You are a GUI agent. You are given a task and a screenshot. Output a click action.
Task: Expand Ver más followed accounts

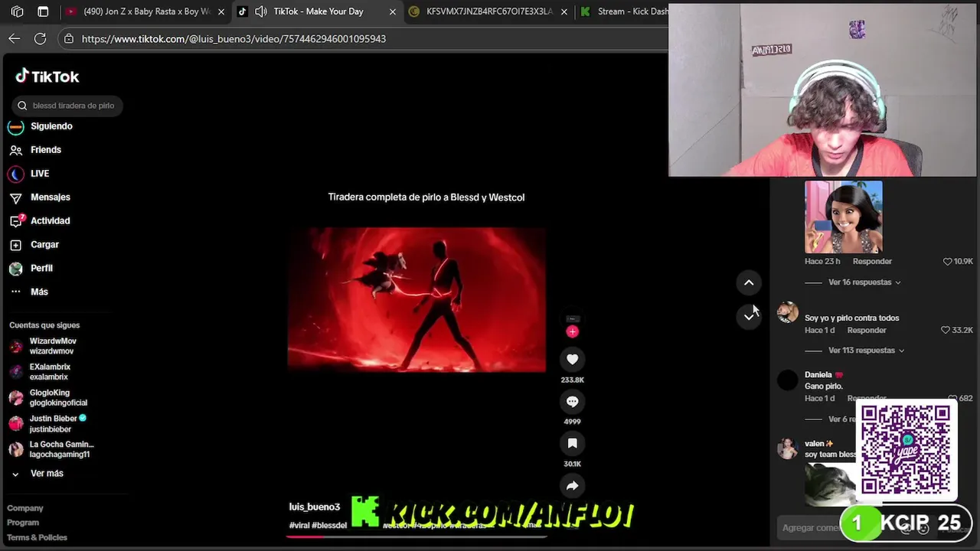[47, 474]
